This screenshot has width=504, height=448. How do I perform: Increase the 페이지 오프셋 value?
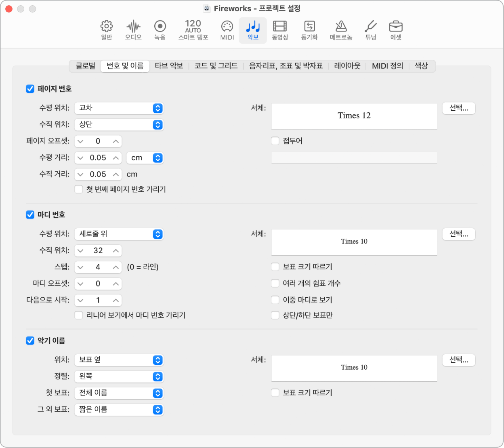tap(115, 141)
